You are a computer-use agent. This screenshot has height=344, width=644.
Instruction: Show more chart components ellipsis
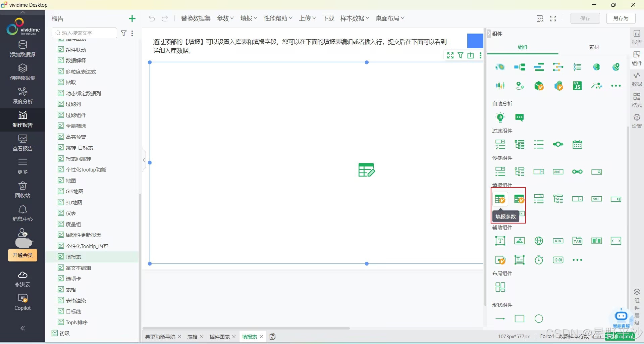point(616,86)
